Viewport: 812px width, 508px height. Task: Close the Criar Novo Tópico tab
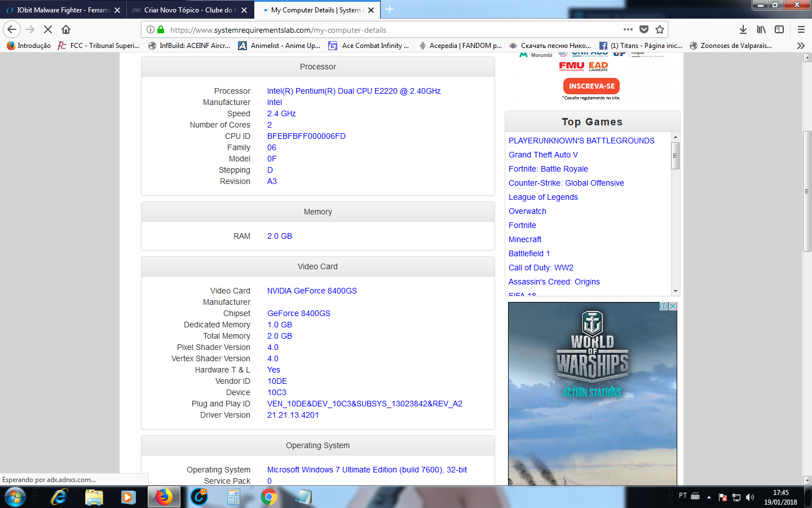pos(244,10)
